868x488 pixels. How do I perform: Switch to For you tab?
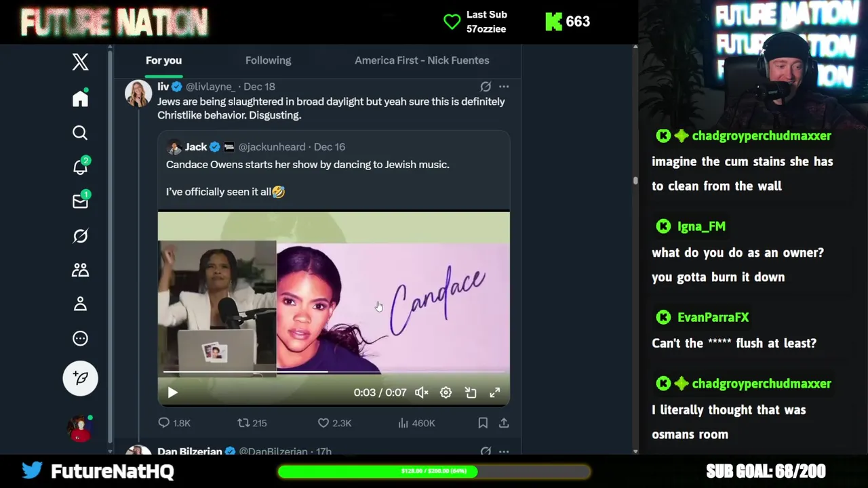tap(163, 60)
